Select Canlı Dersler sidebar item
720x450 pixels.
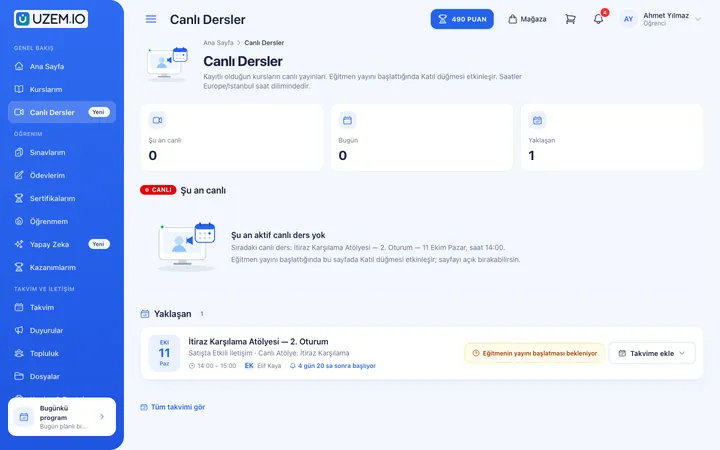click(62, 112)
